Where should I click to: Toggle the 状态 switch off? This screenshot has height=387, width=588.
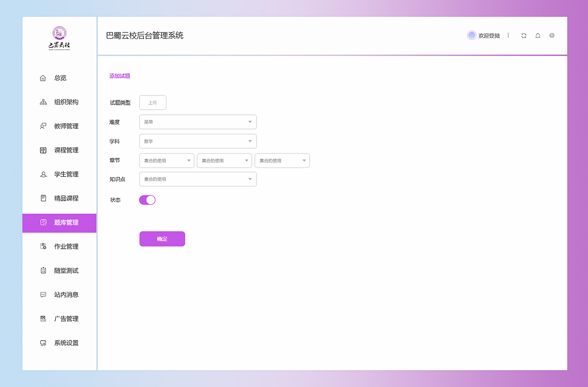point(147,200)
